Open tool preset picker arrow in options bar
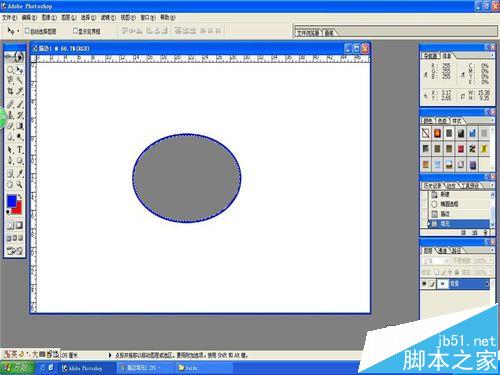 (18, 31)
